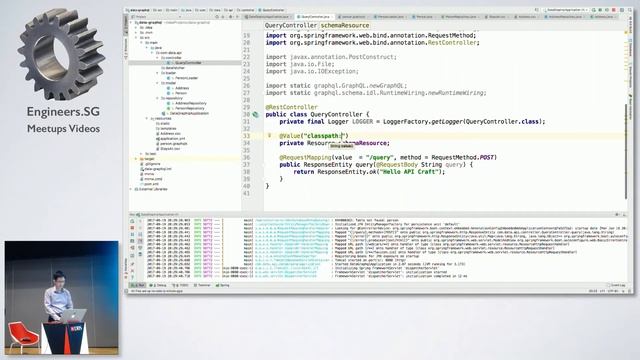Select person.graphqls in resources folder

tap(173, 143)
